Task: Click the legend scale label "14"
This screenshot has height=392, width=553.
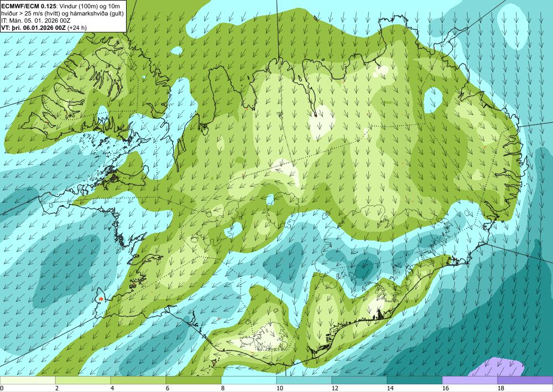Action: pyautogui.click(x=390, y=389)
